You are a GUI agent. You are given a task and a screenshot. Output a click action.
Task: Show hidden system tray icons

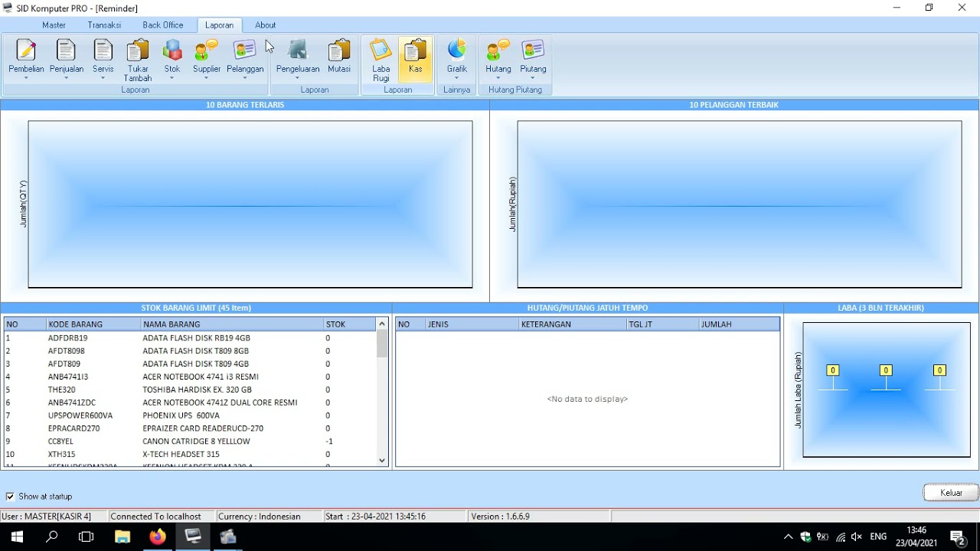(788, 537)
